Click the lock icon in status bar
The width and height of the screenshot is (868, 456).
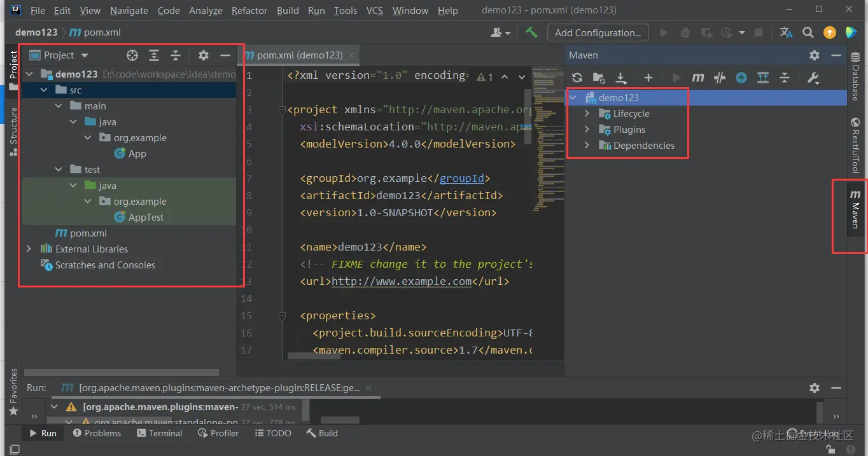coord(831,449)
